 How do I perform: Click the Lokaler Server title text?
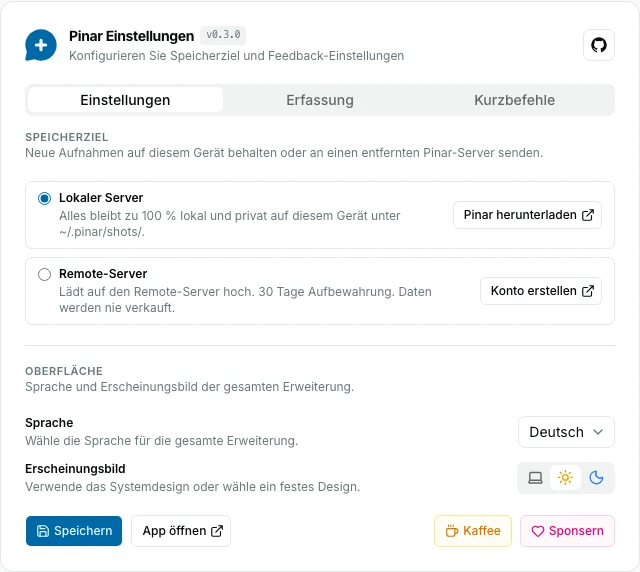point(101,198)
